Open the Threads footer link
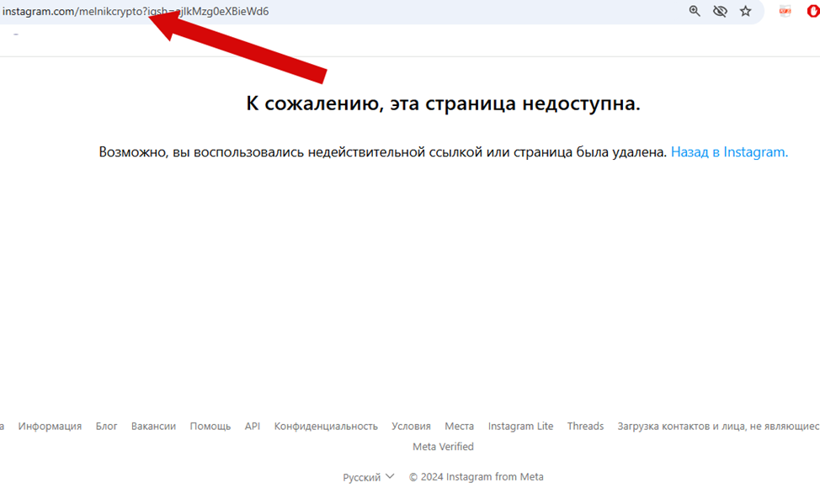 tap(585, 426)
